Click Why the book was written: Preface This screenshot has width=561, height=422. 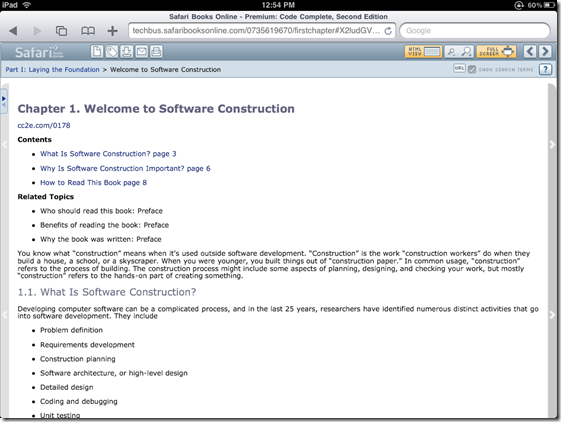101,239
